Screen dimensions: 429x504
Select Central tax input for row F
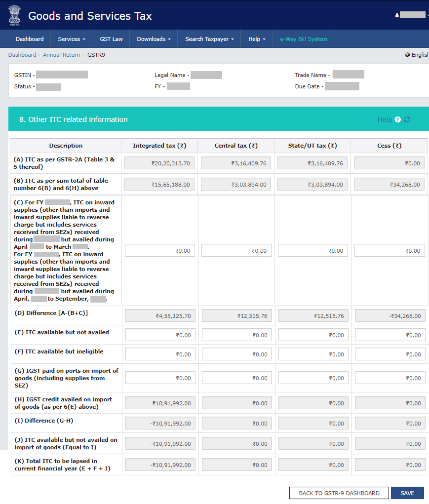236,354
